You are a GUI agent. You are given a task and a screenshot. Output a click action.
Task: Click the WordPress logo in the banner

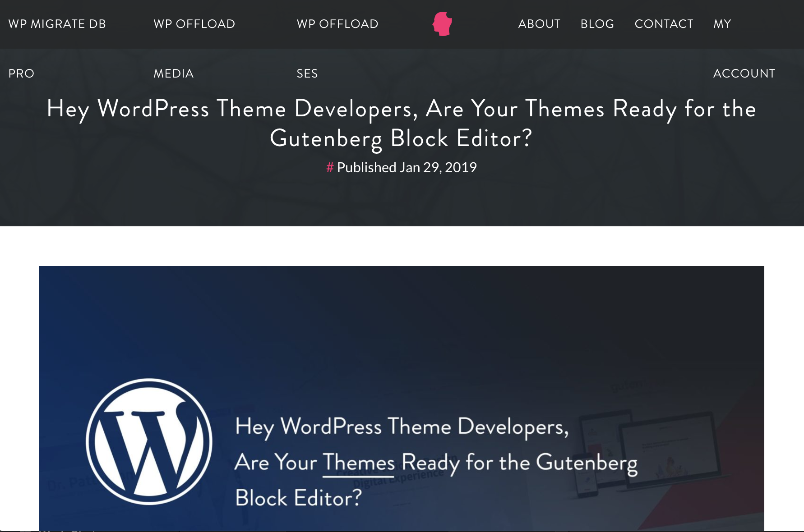[149, 441]
